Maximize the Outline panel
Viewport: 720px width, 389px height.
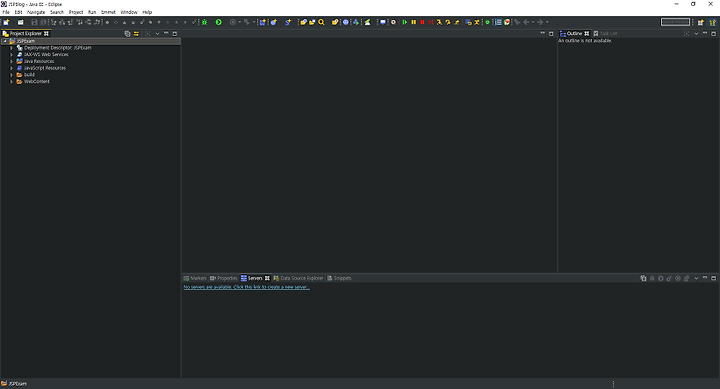714,34
